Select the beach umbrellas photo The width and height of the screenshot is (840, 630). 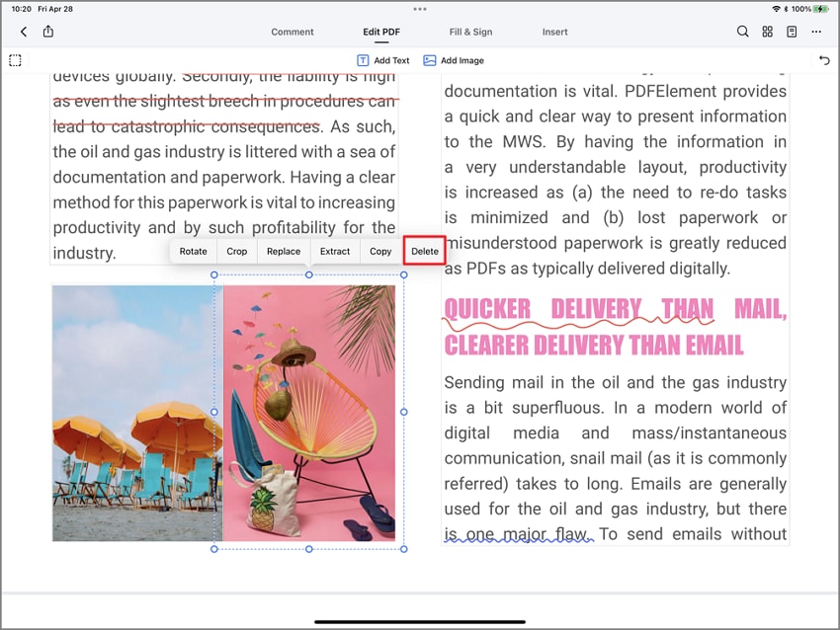[x=137, y=413]
